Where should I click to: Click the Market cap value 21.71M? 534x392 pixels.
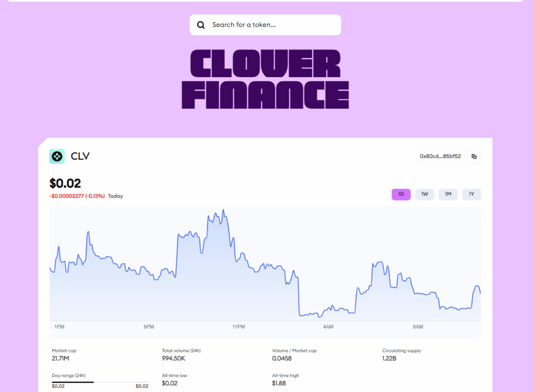pos(62,359)
